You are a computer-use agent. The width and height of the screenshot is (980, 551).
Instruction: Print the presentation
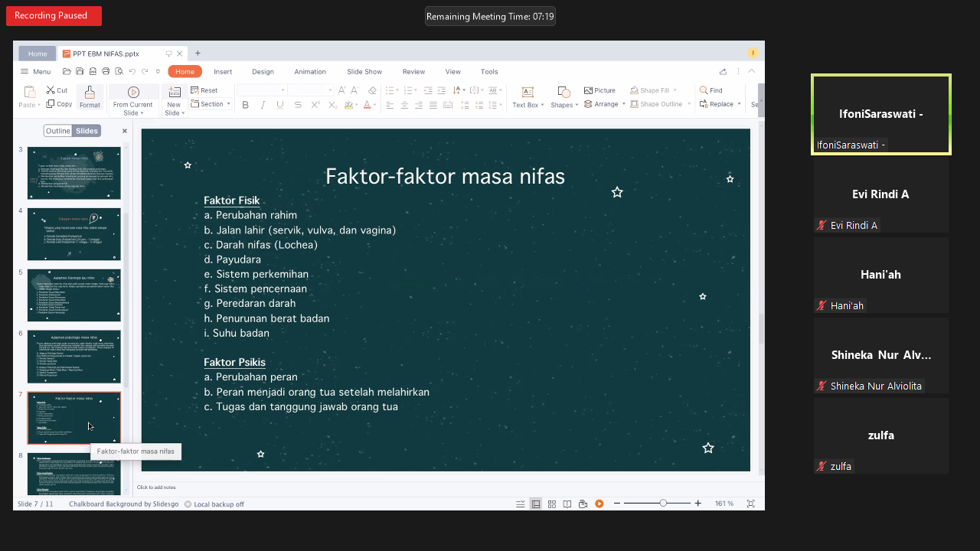(x=106, y=71)
